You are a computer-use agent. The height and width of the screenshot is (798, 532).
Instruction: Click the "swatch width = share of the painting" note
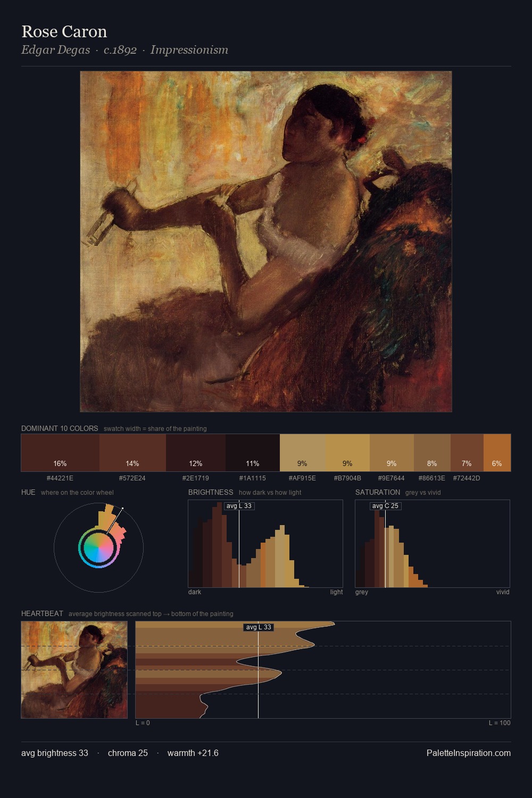(155, 429)
